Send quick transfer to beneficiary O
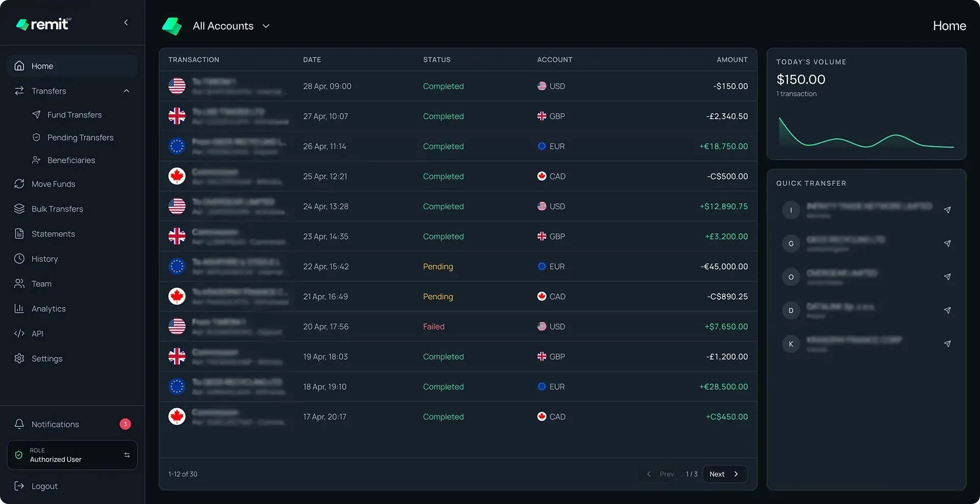 pyautogui.click(x=947, y=277)
